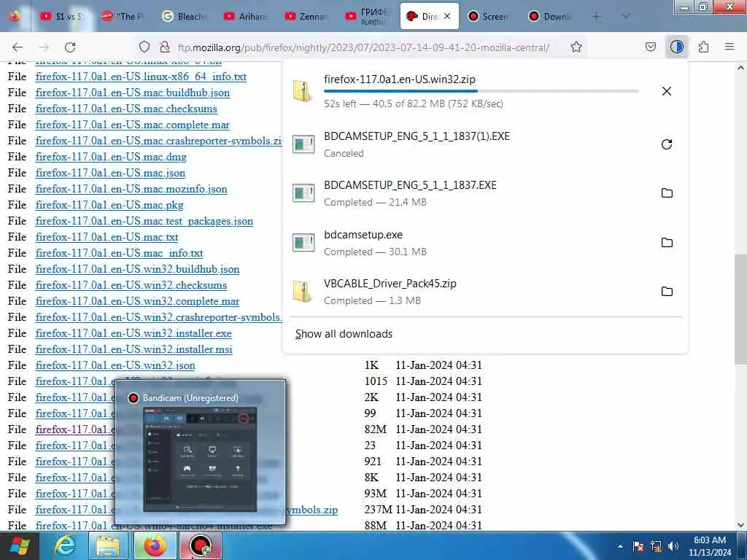
Task: Open firefox-117.0a1.en-US.mac.txt link
Action: [x=107, y=237]
